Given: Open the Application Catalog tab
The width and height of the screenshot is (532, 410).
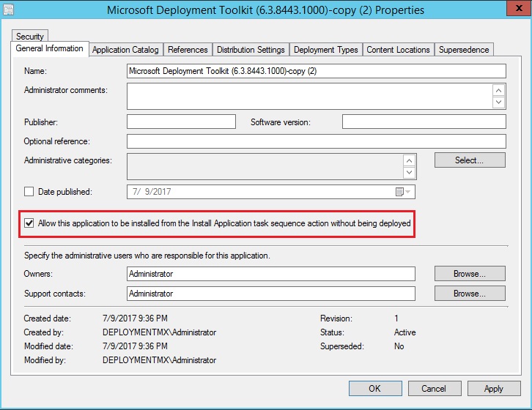Looking at the screenshot, I should pyautogui.click(x=125, y=50).
